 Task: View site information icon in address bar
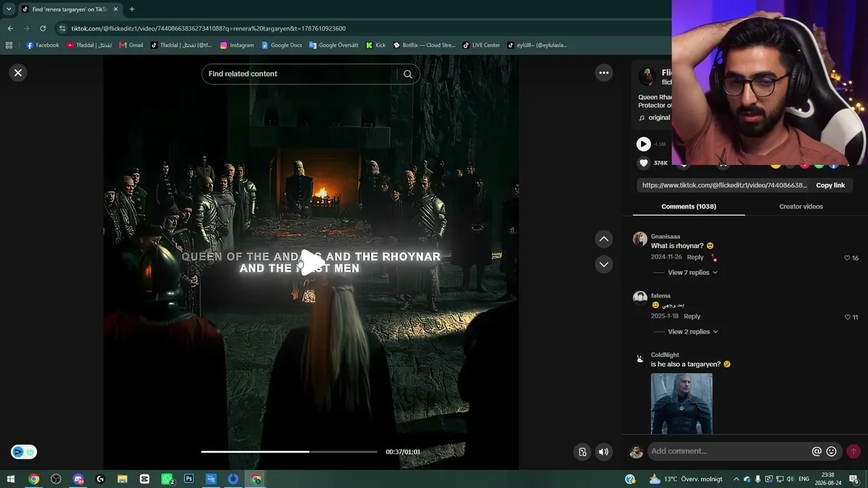(x=62, y=28)
